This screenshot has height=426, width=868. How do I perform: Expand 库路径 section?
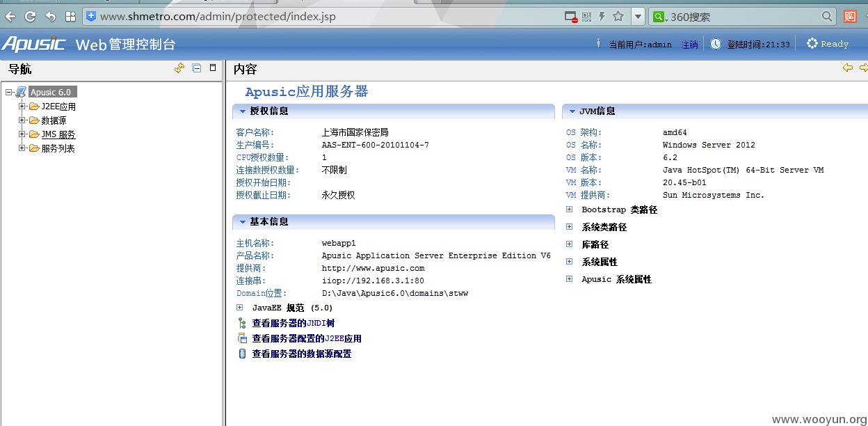pos(569,244)
